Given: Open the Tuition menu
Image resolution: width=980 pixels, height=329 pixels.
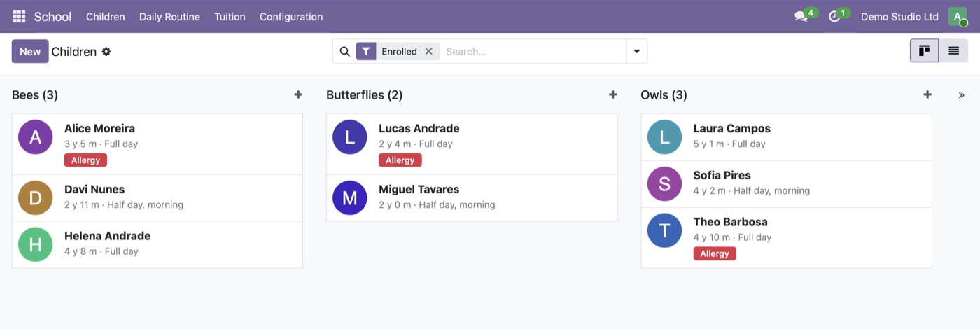Looking at the screenshot, I should click(x=230, y=16).
